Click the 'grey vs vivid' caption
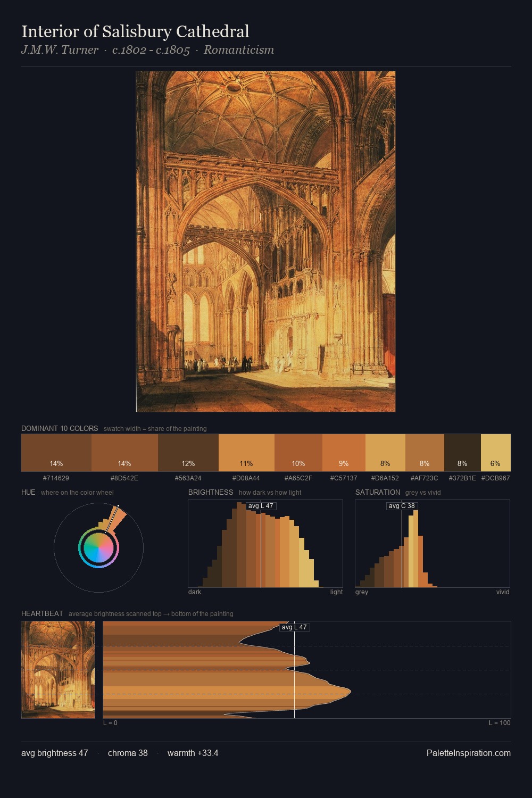 click(x=423, y=493)
